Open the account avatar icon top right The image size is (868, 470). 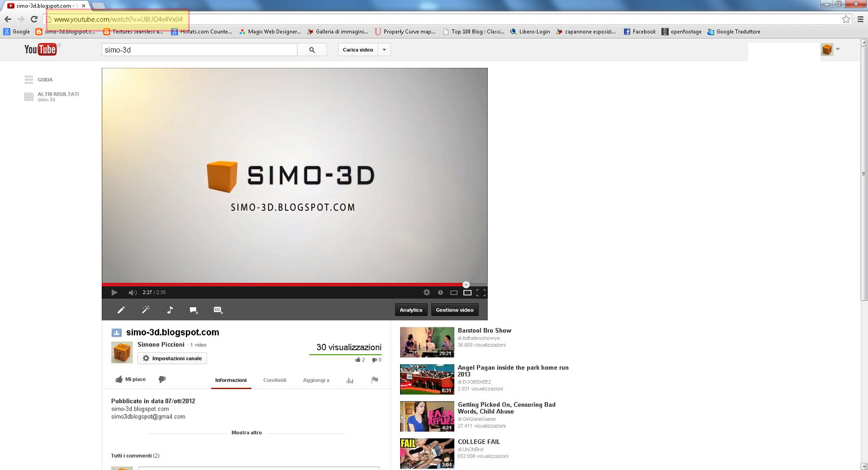[x=827, y=50]
